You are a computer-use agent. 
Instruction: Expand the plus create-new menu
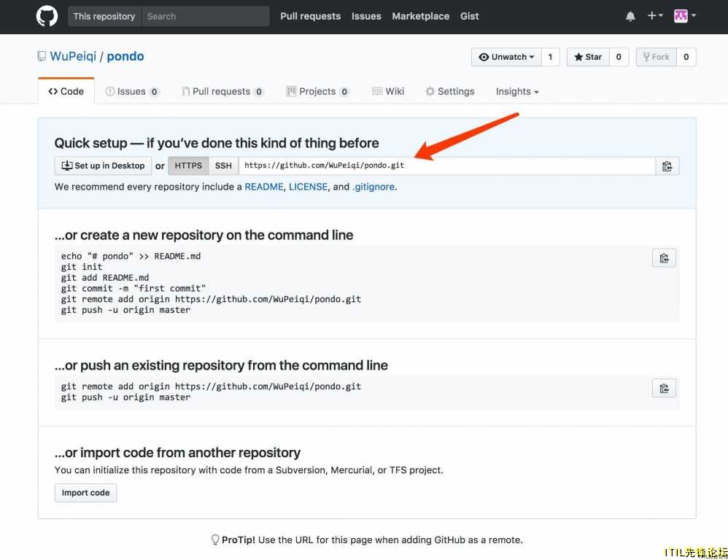click(655, 16)
